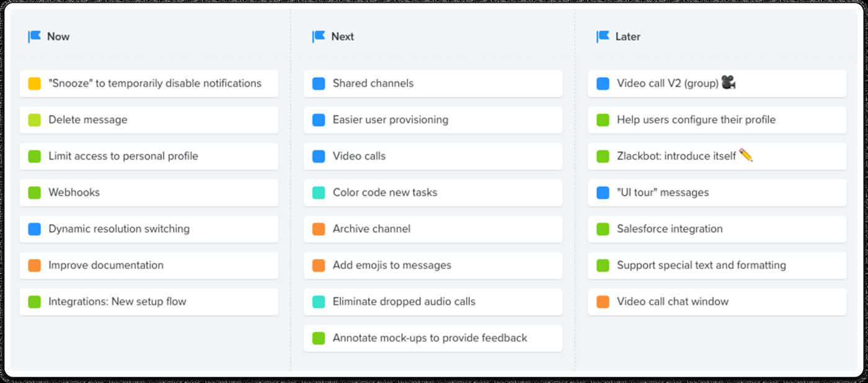The height and width of the screenshot is (383, 868).
Task: Open the Salesforce integration card
Action: coord(717,229)
